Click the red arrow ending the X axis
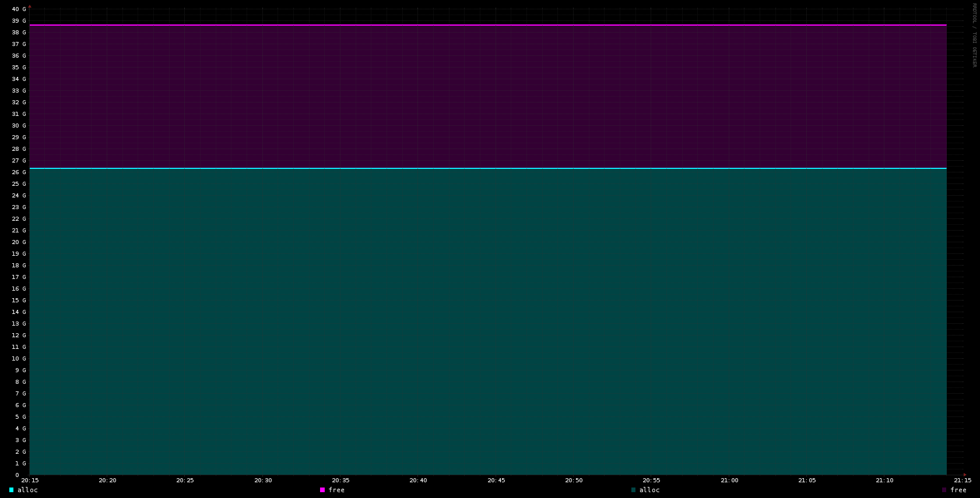 tap(965, 475)
